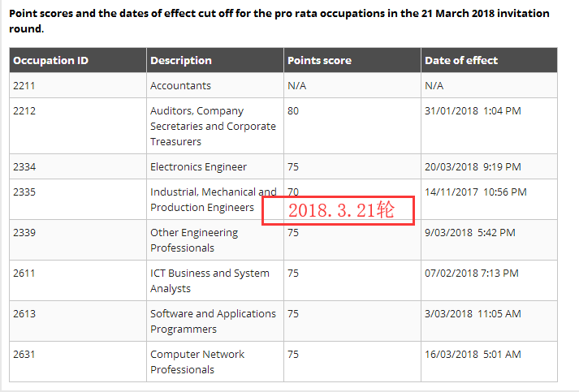Click Computer Network Professionals description
Screen dimensions: 579x392
click(197, 362)
